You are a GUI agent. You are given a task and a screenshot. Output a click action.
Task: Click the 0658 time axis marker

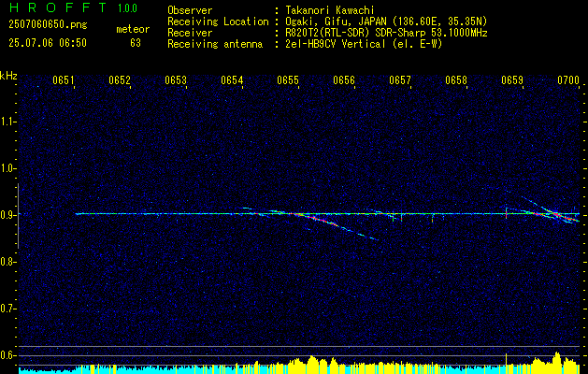click(456, 79)
